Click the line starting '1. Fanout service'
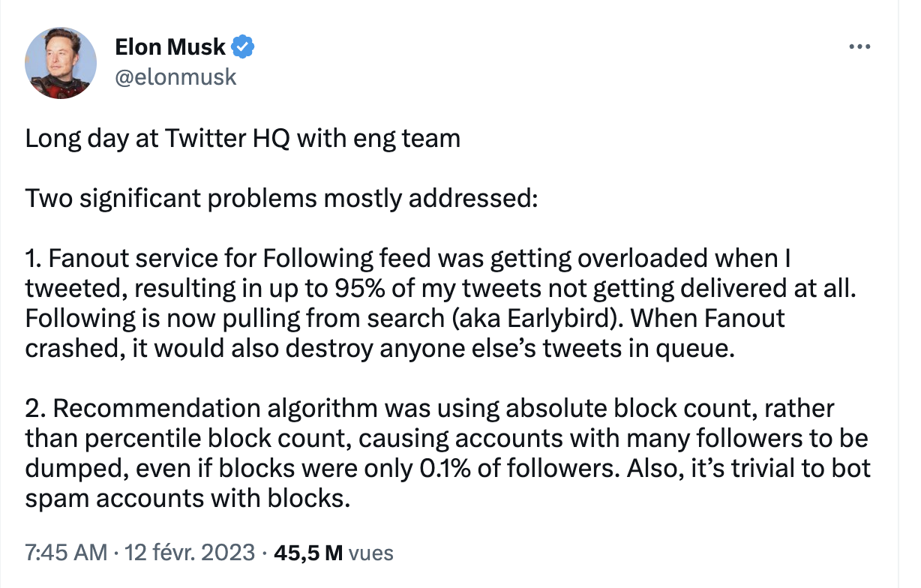 (x=409, y=259)
